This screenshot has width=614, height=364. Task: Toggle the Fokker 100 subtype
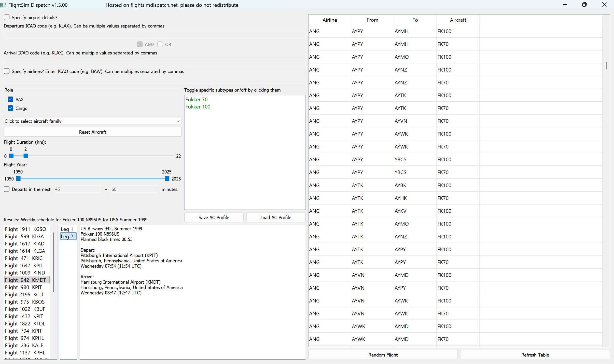point(198,107)
